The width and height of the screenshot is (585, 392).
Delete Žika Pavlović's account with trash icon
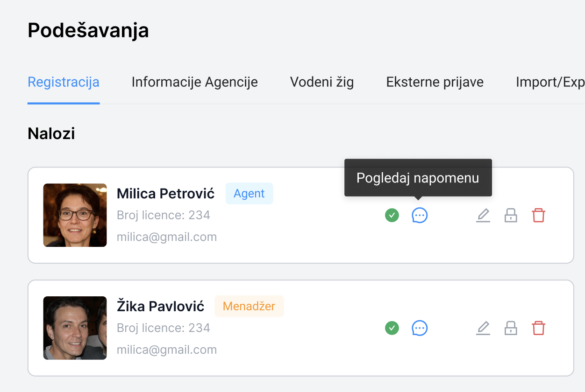[539, 329]
